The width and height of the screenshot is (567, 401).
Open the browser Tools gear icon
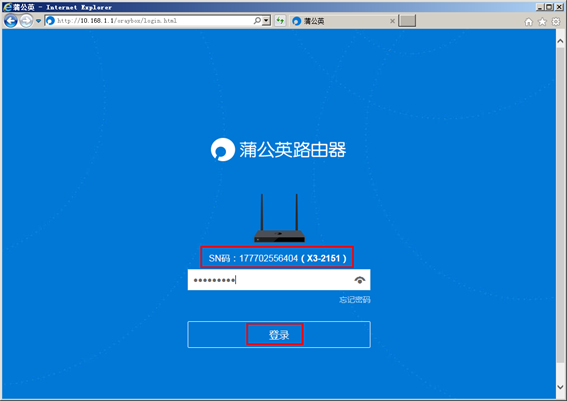click(556, 22)
